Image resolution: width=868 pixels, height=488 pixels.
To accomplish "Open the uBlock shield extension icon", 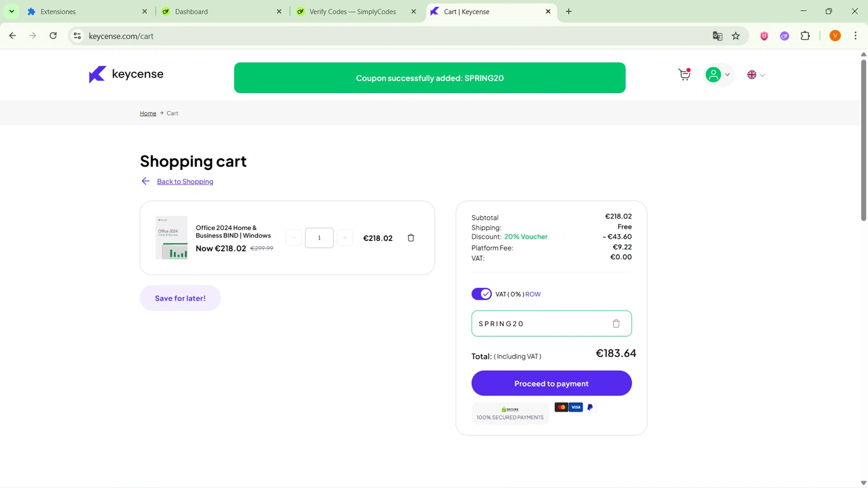I will tap(764, 36).
